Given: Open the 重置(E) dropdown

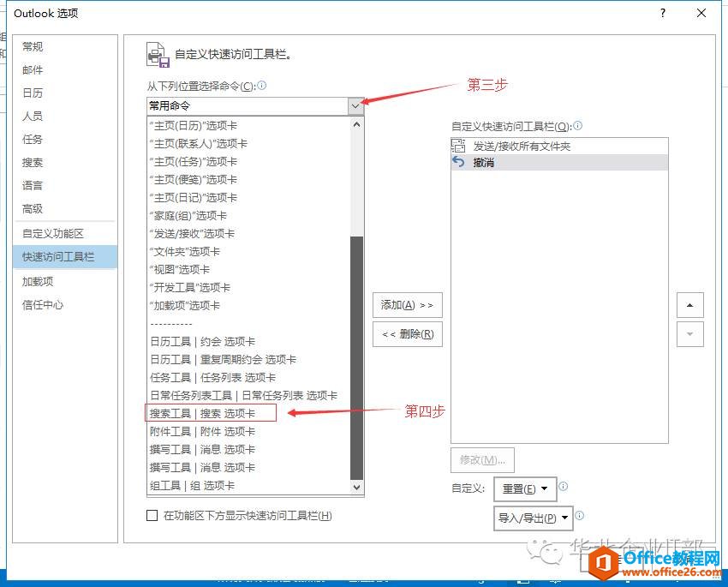Looking at the screenshot, I should click(525, 488).
